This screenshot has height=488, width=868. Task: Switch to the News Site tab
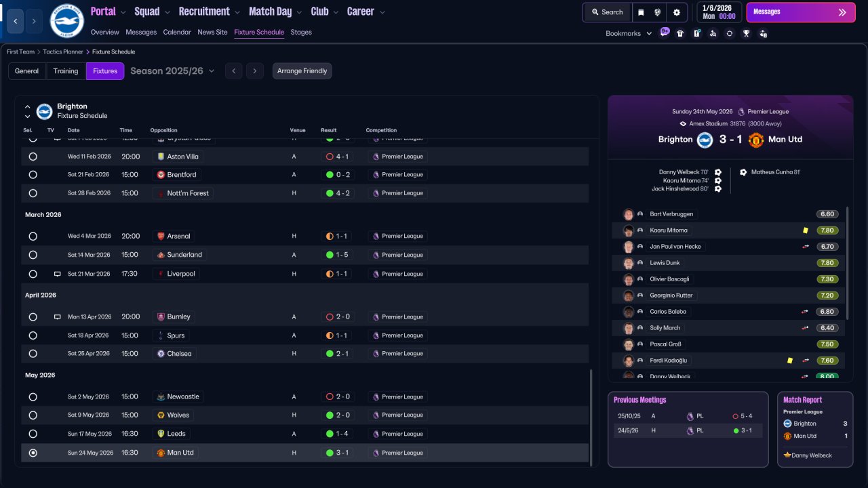tap(212, 33)
